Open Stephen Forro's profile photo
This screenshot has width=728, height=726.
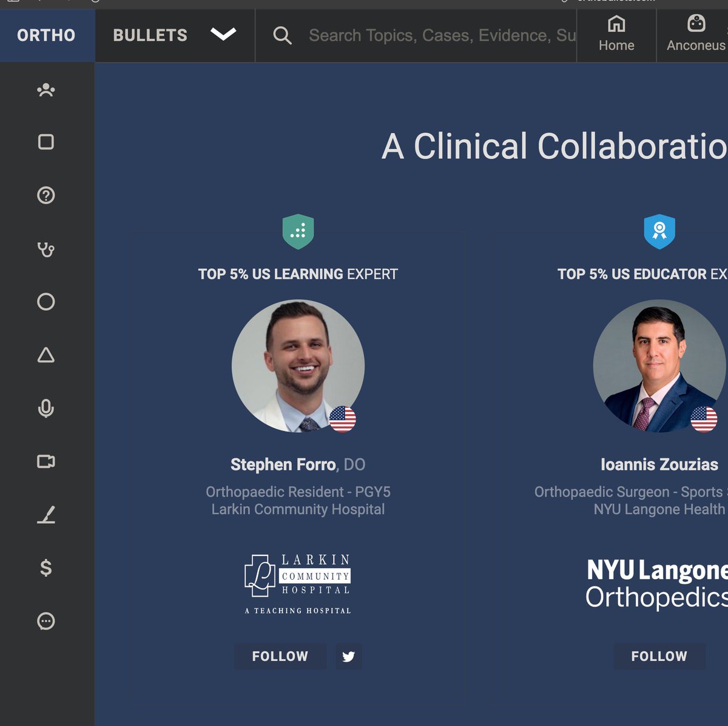(298, 366)
